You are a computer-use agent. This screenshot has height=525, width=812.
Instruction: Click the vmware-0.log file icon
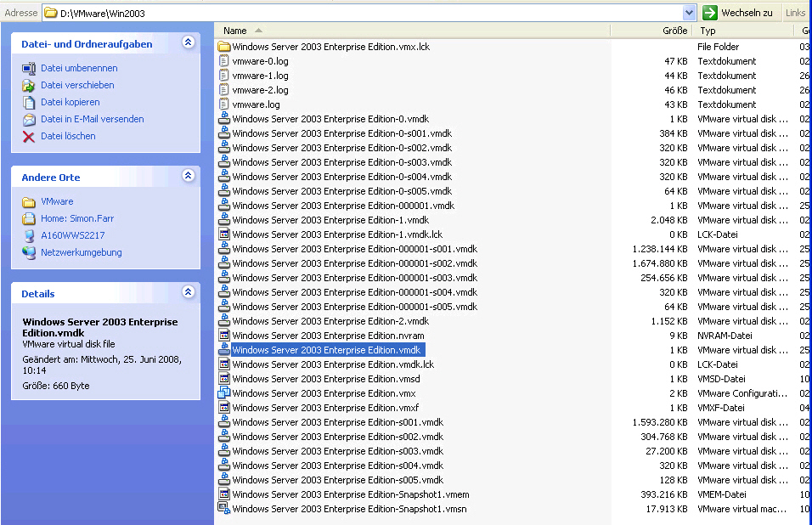coord(224,61)
